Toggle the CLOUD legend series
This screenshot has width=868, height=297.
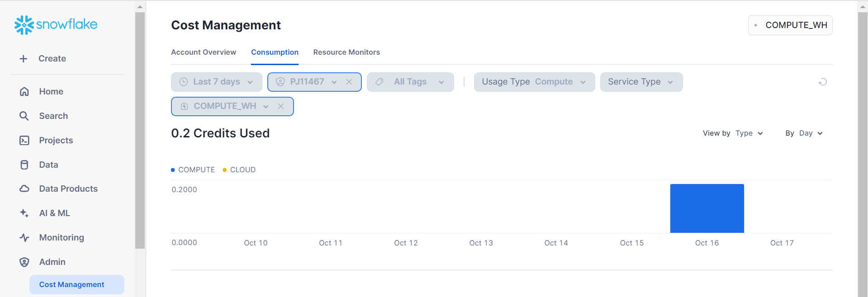tap(239, 170)
